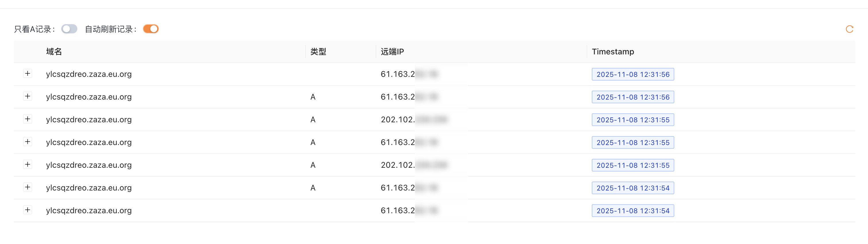Click the 域名 column header
Viewport: 868px width, 244px height.
54,52
